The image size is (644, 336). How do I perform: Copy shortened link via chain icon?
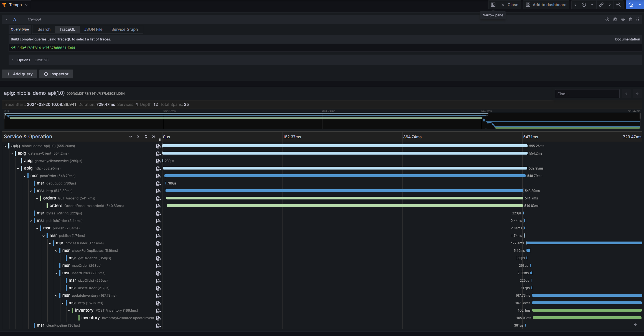tap(601, 5)
